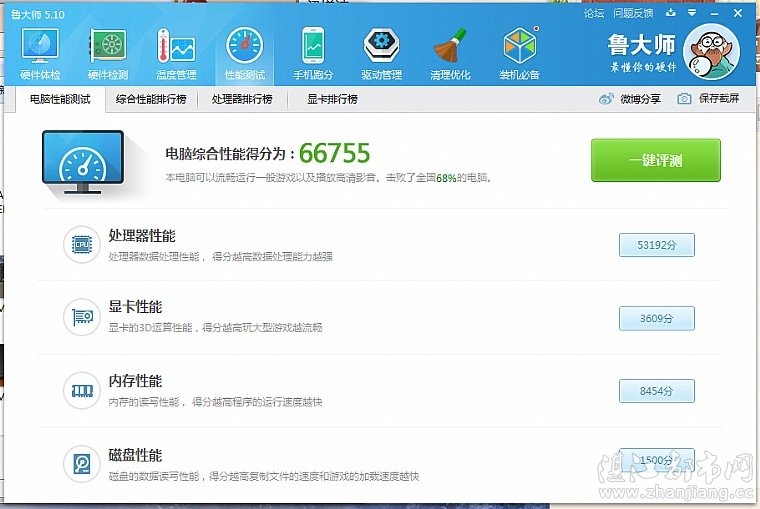
Task: Click 保存截屏 to save screenshot
Action: 708,99
